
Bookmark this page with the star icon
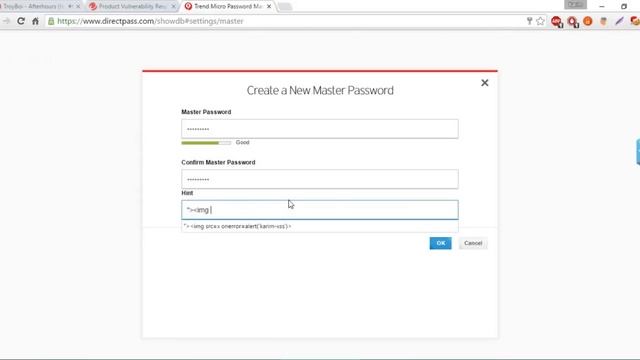pos(540,21)
